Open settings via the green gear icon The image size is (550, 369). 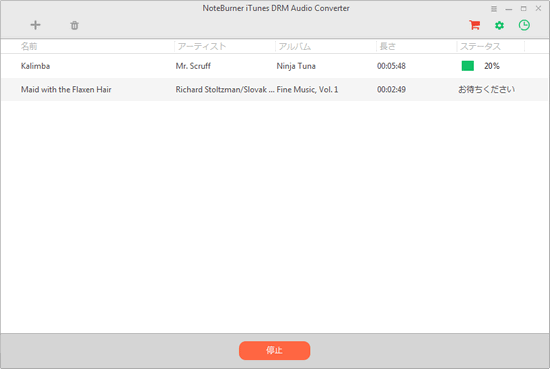click(x=499, y=25)
